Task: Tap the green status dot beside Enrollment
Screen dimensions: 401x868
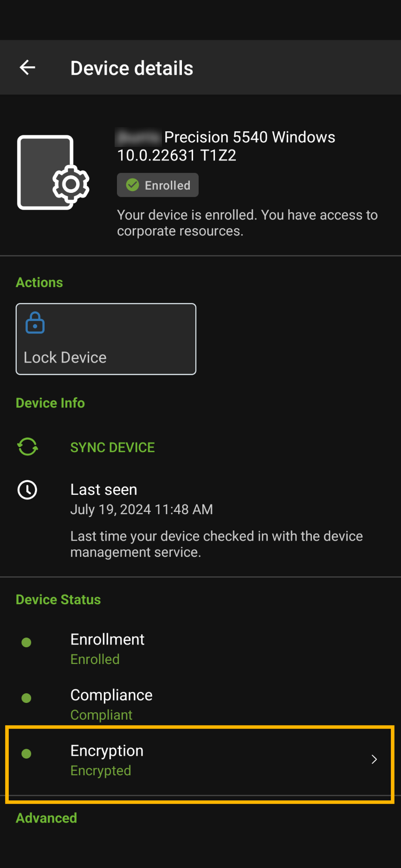Action: [26, 642]
